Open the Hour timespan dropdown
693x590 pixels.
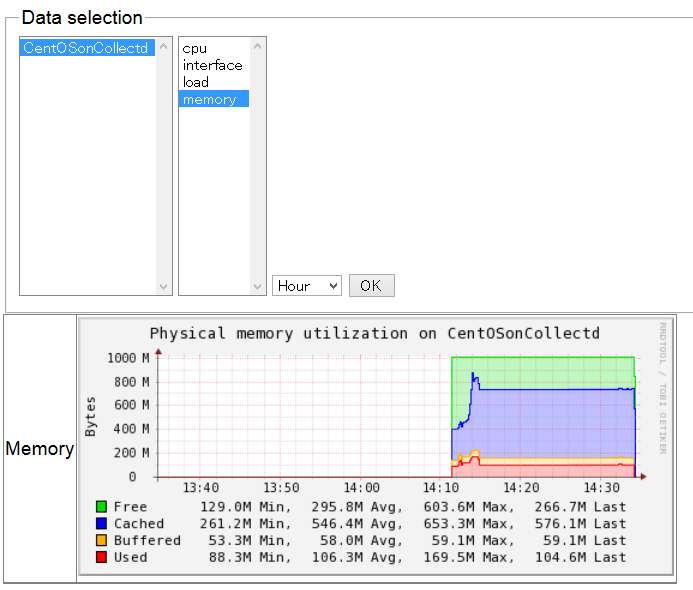pos(307,285)
